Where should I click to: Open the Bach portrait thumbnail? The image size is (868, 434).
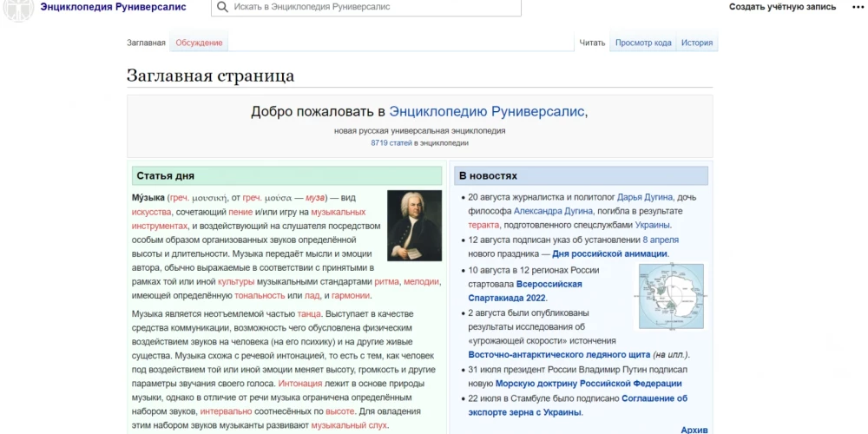click(x=414, y=226)
